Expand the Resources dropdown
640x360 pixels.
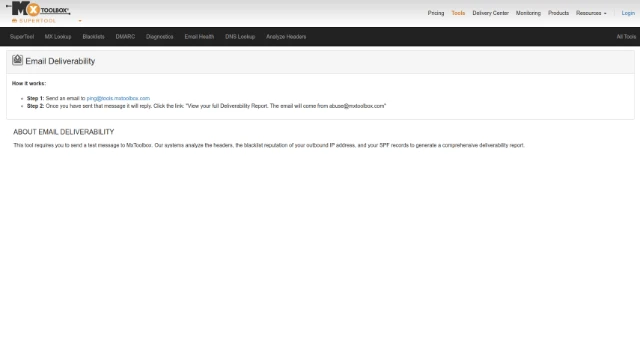[591, 13]
